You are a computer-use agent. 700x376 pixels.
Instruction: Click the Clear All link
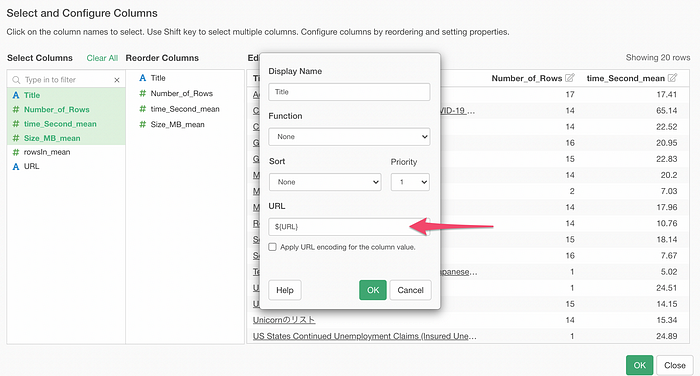tap(102, 58)
